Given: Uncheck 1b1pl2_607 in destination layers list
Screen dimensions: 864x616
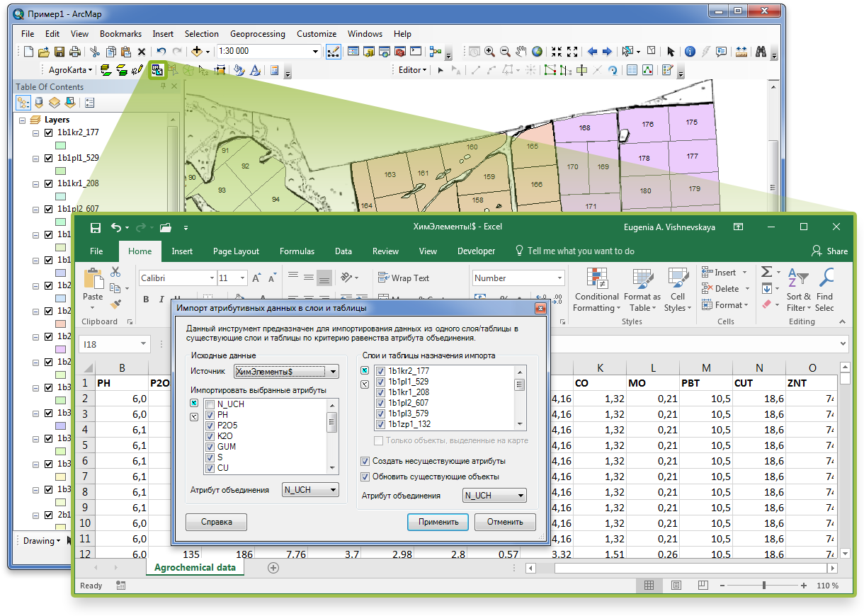Looking at the screenshot, I should coord(381,403).
